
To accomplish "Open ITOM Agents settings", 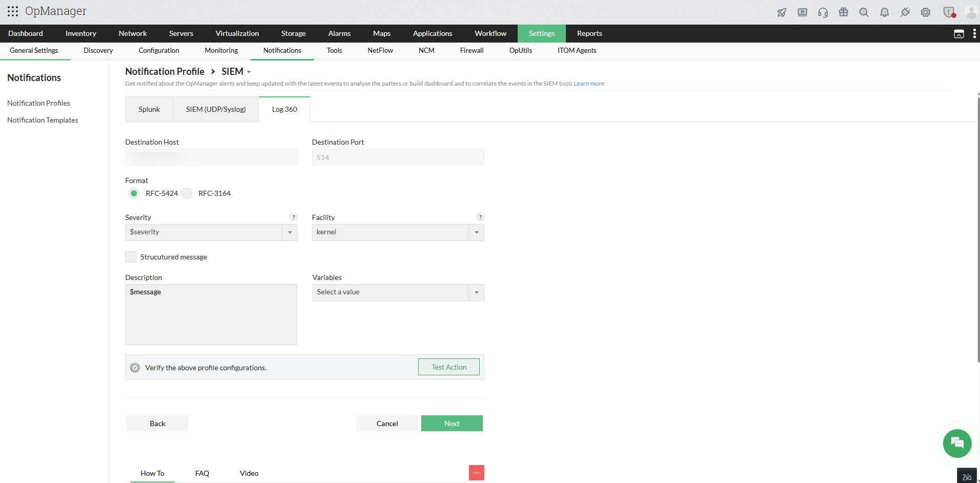I will pyautogui.click(x=577, y=50).
